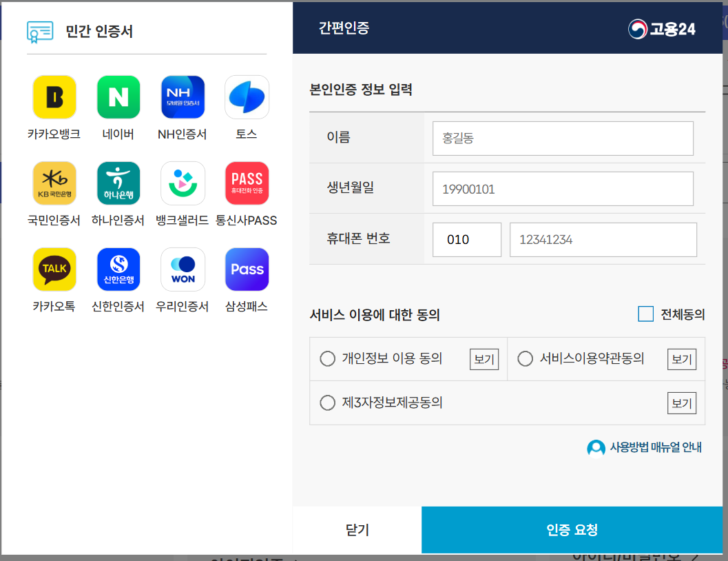The image size is (728, 561).
Task: Click the 국민인증서 label text
Action: point(54,220)
